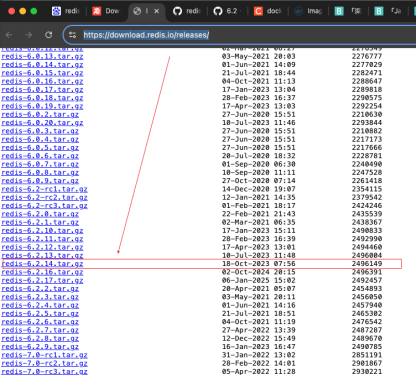
Task: Select the date 18-Oct-2023 07:56
Action: (259, 264)
